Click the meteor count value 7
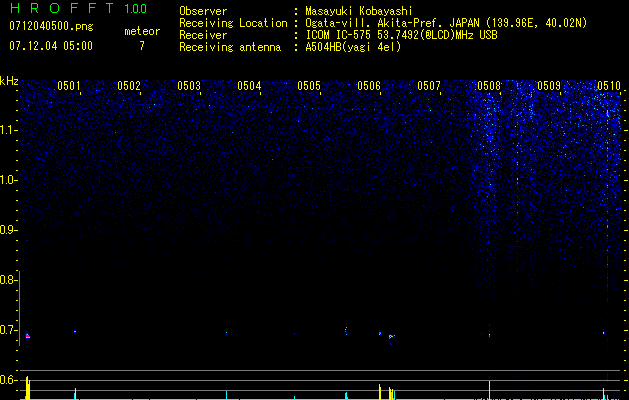 coord(142,46)
